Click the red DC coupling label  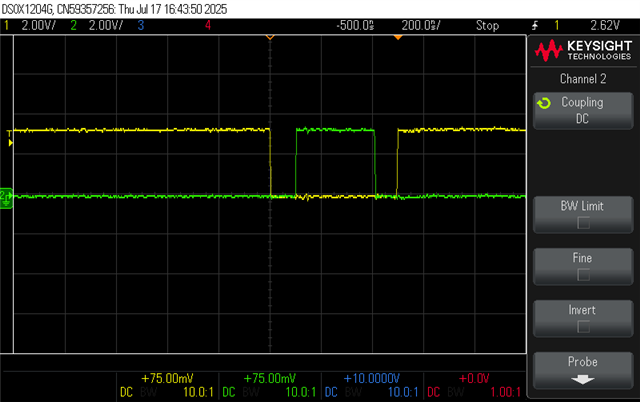tap(433, 392)
